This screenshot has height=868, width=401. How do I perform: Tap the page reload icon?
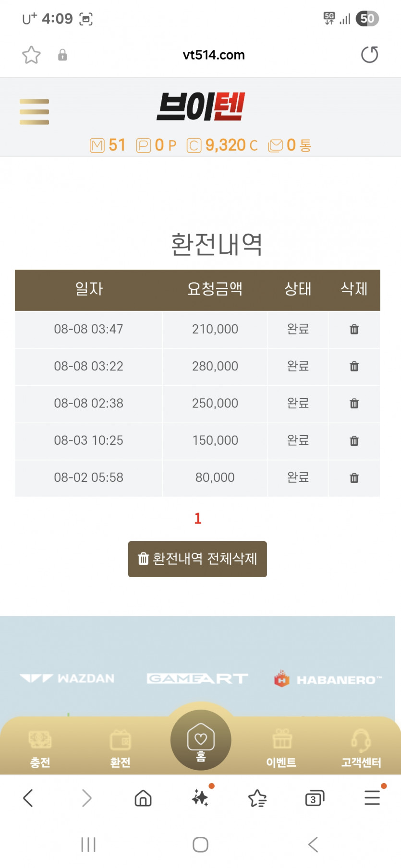click(x=369, y=55)
